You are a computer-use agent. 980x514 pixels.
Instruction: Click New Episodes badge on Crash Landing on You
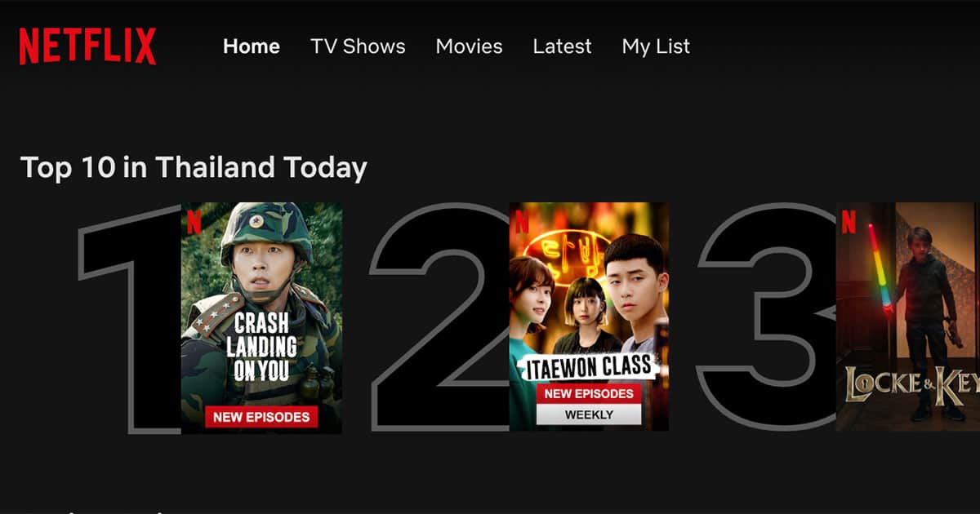tap(261, 417)
